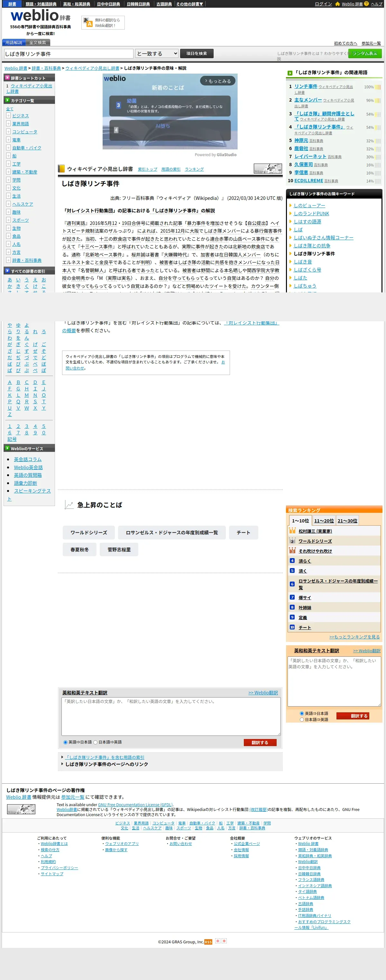
Task: Open the 参加元一覧 link at top right
Action: click(x=371, y=43)
